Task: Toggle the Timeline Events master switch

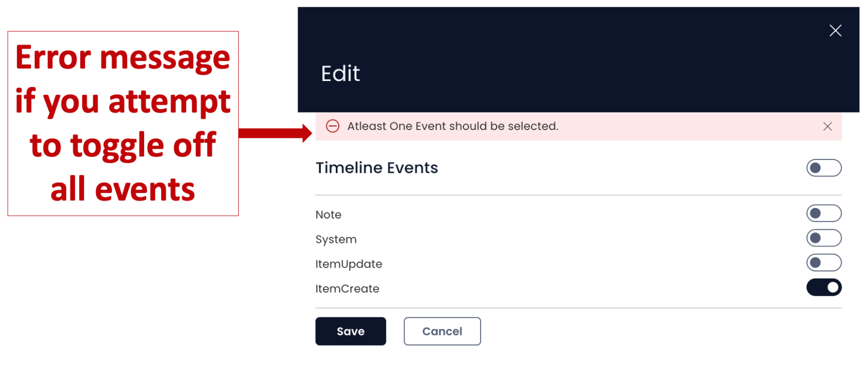Action: click(824, 168)
